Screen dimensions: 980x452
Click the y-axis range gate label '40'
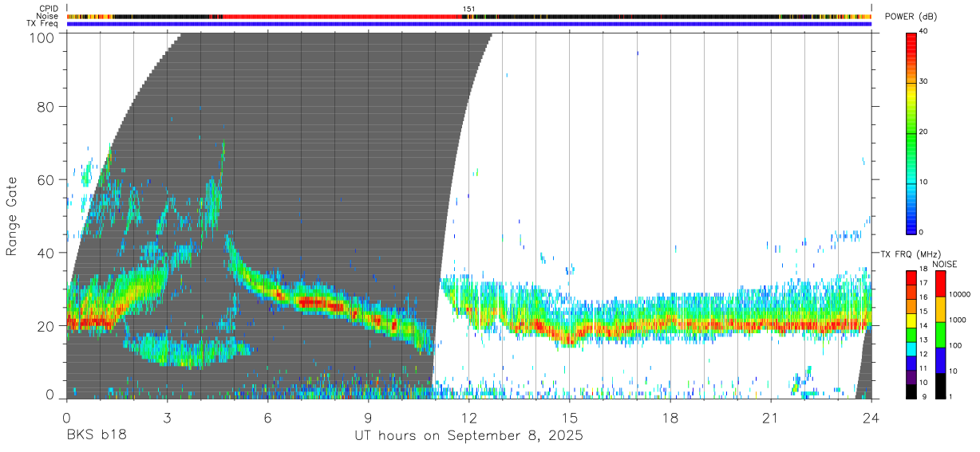46,253
